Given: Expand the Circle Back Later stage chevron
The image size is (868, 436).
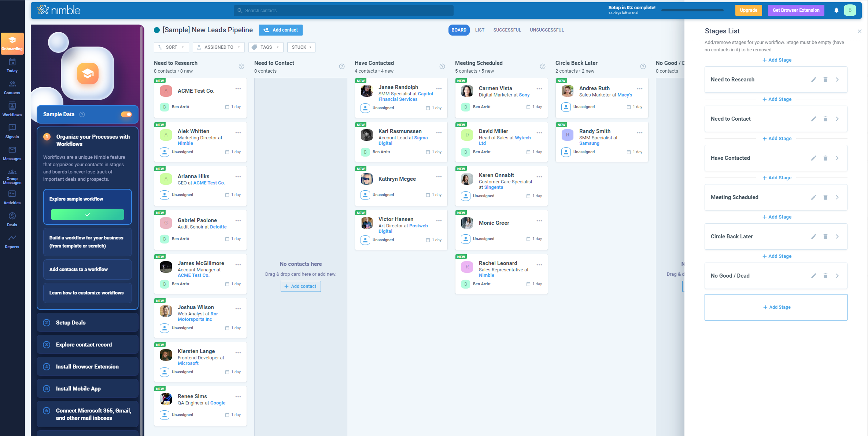Looking at the screenshot, I should point(837,237).
